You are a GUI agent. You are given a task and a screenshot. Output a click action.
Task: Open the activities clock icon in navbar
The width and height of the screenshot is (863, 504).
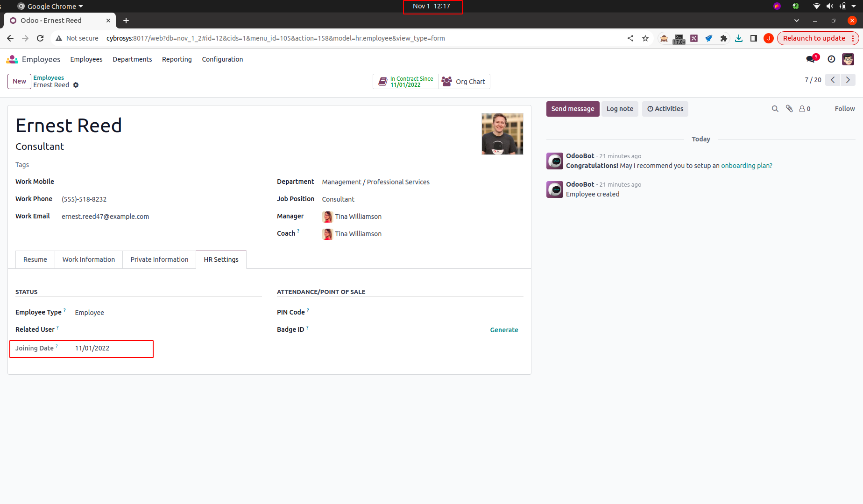pos(831,59)
